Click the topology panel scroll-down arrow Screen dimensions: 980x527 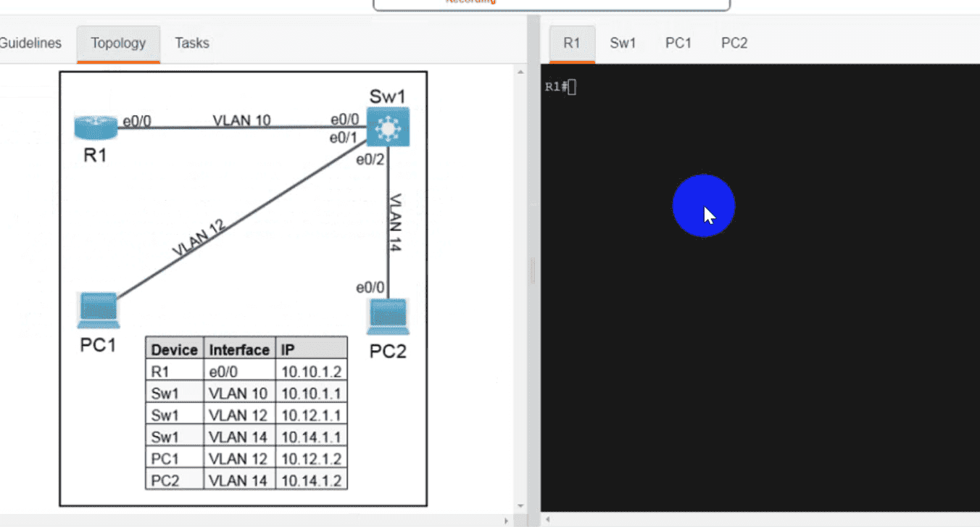[x=519, y=506]
